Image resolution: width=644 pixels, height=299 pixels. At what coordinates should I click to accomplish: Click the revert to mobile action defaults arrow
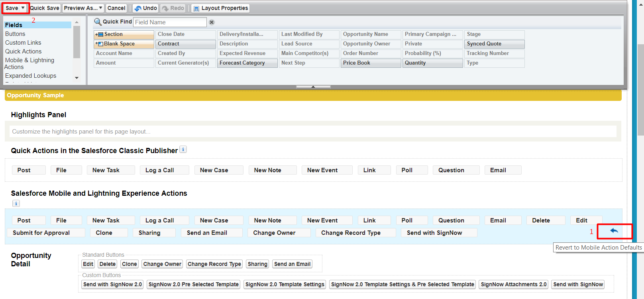pos(614,231)
